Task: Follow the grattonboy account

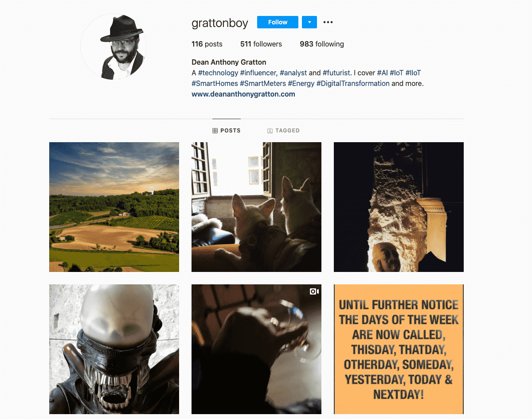Action: (x=278, y=22)
